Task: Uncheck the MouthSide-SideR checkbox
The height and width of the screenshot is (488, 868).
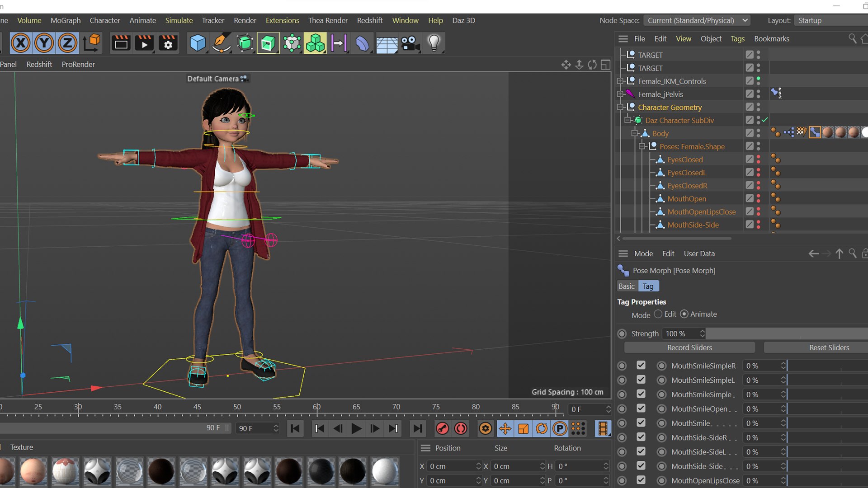Action: pos(641,437)
